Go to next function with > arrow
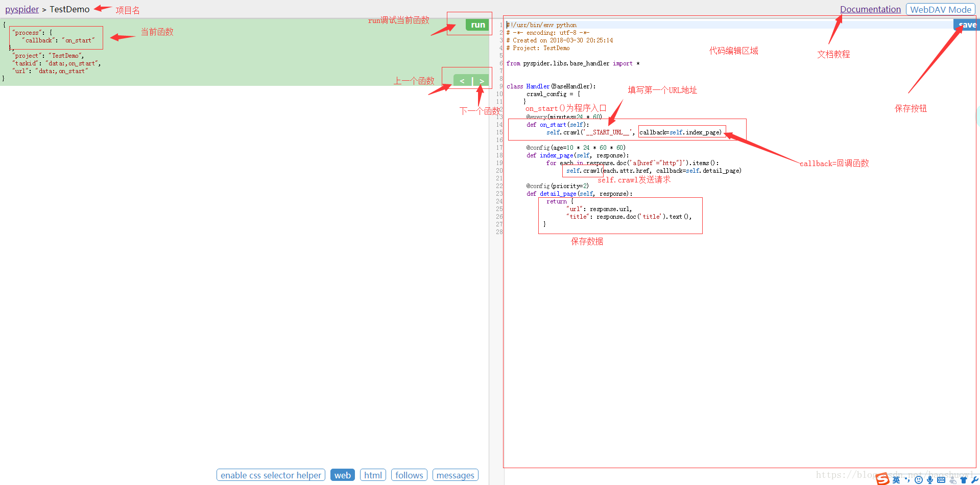 click(482, 81)
